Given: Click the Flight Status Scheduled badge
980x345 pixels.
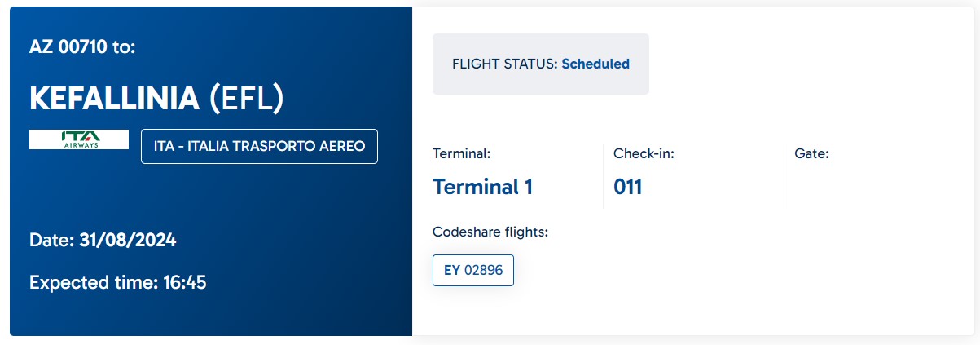Looking at the screenshot, I should (541, 64).
